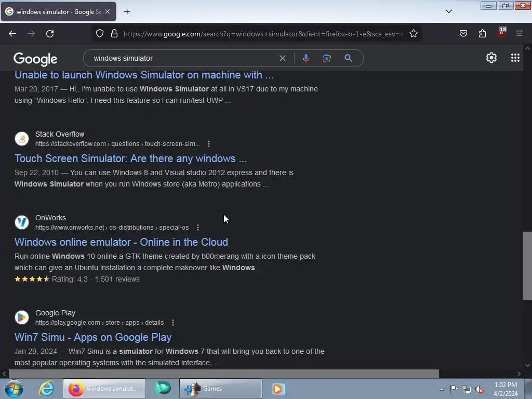Expand the list all tabs chevron
The width and height of the screenshot is (532, 399).
click(449, 11)
